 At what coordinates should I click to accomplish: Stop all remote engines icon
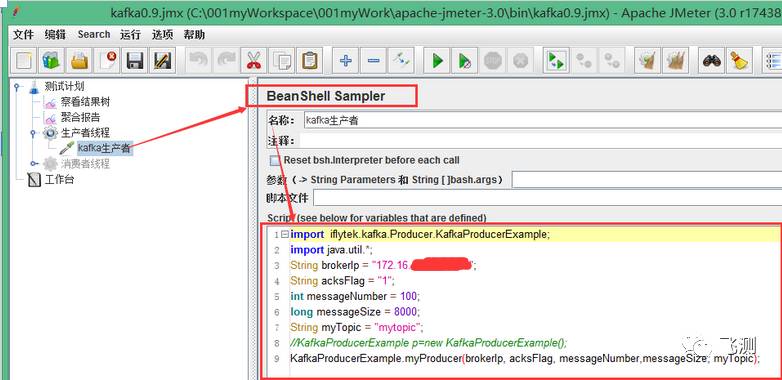pos(584,61)
